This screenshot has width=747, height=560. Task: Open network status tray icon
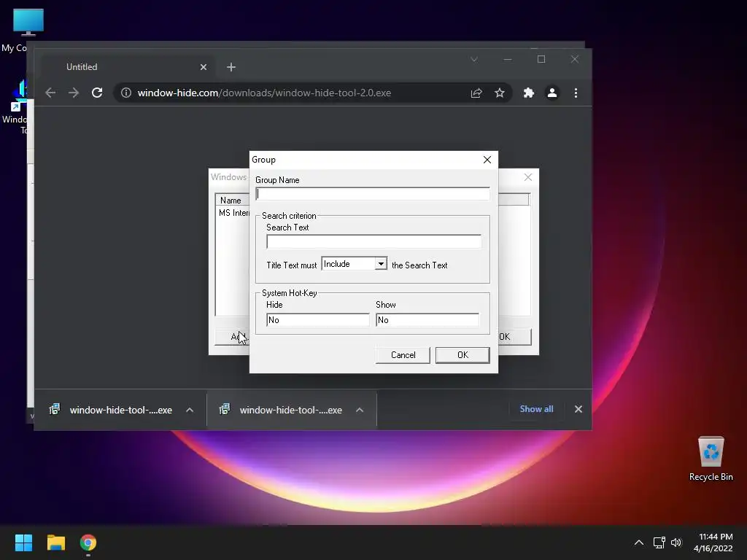click(659, 542)
